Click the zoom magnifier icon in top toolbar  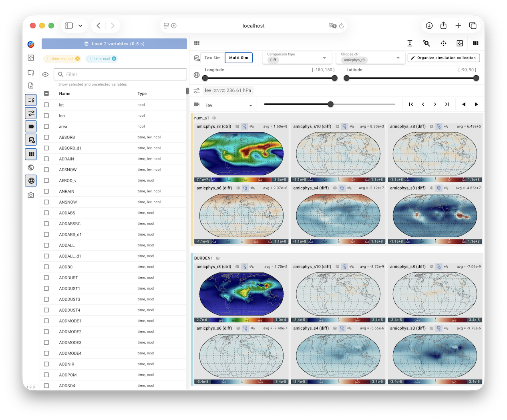427,43
